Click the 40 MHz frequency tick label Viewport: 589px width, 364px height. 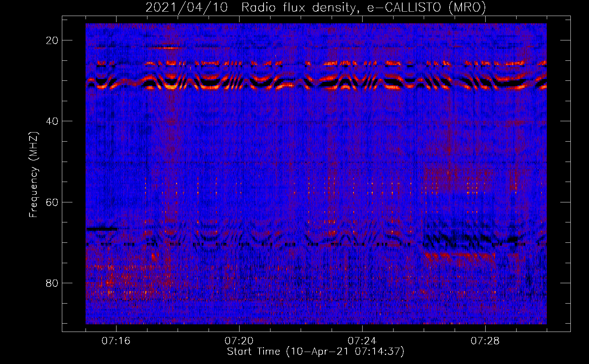pyautogui.click(x=52, y=121)
